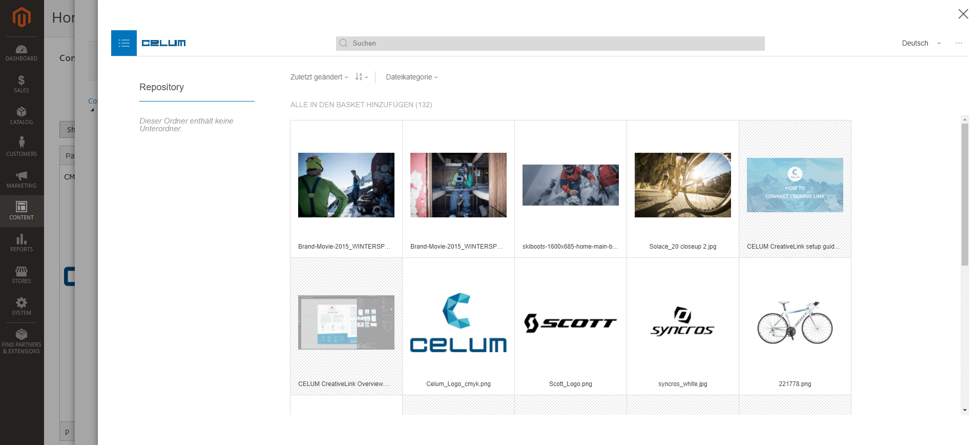980x445 pixels.
Task: Close the CELUM asset picker dialog
Action: click(x=963, y=14)
